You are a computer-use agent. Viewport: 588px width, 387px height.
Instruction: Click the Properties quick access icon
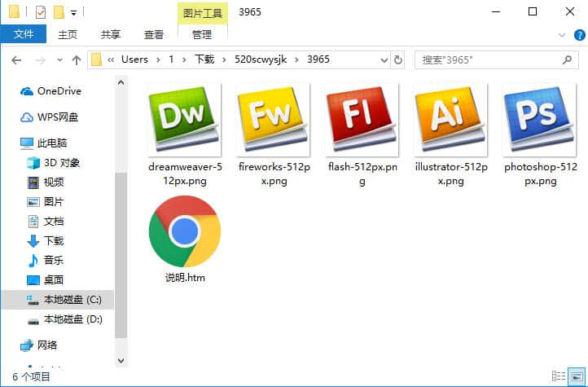41,12
